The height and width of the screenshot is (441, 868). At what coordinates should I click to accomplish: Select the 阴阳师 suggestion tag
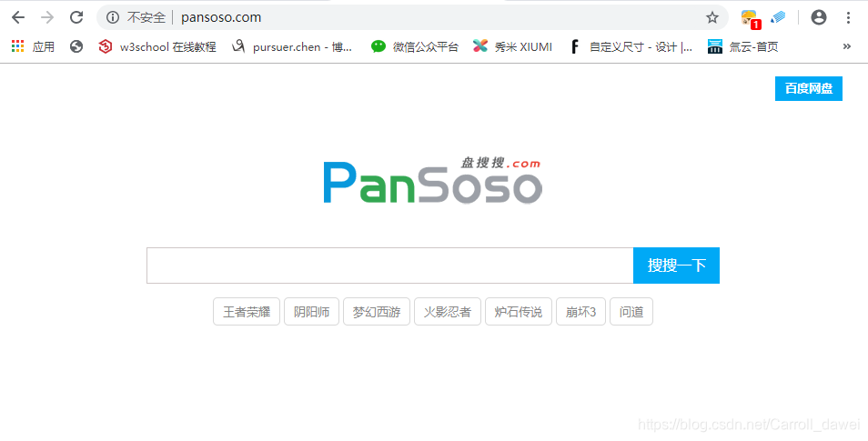312,312
